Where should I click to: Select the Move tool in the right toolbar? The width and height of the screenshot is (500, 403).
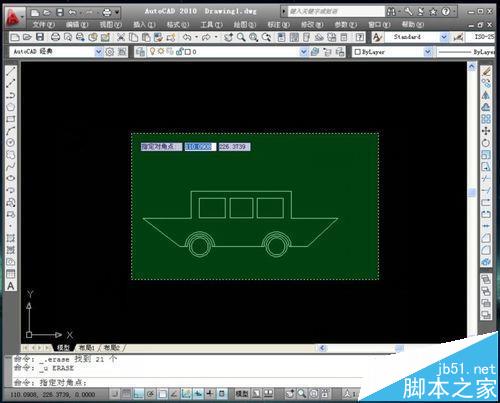tap(486, 131)
